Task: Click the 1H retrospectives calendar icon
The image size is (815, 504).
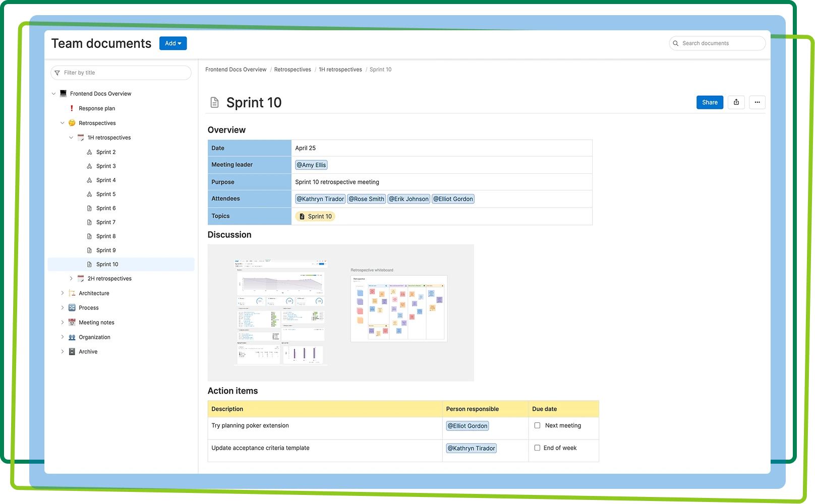Action: pyautogui.click(x=81, y=137)
